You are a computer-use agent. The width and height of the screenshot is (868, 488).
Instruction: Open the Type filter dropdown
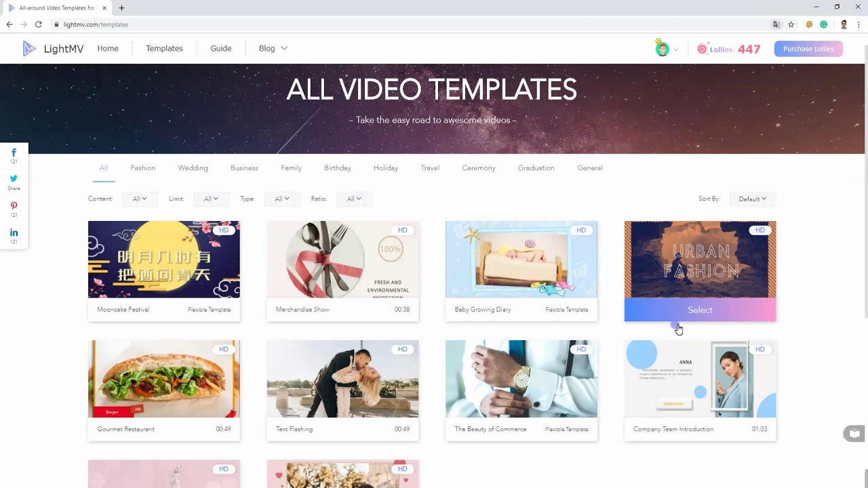[x=282, y=199]
